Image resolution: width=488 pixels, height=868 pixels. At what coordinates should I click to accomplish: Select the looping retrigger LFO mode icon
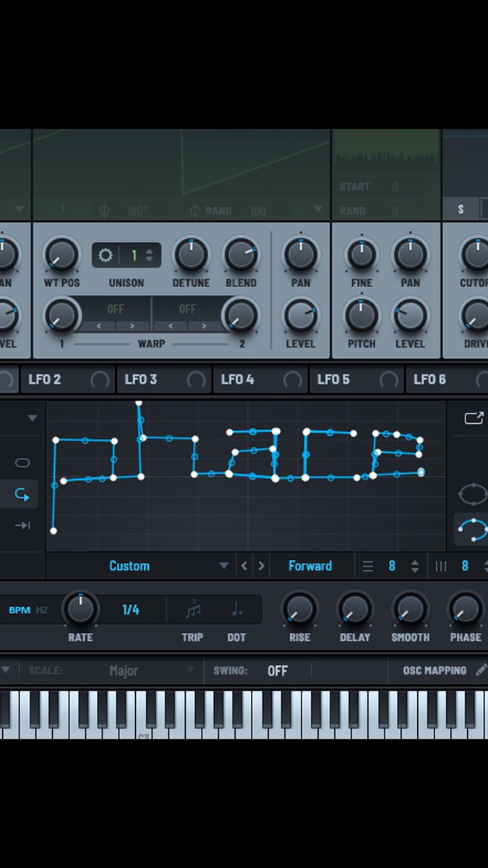coord(22,495)
